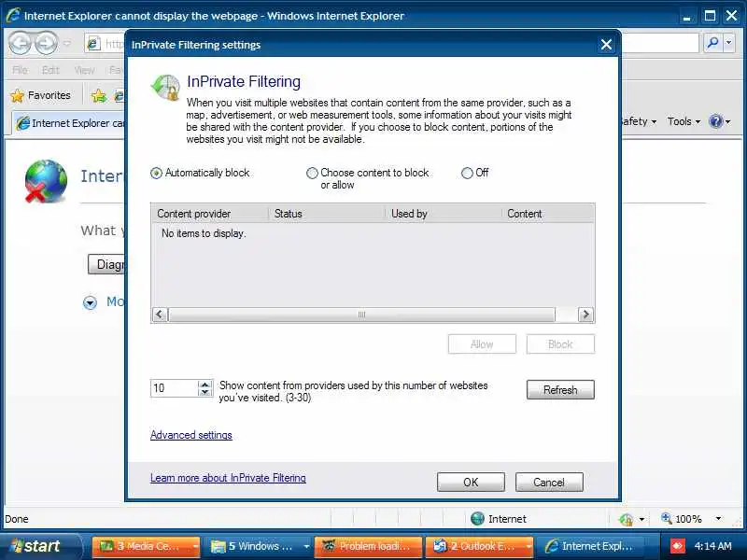747x560 pixels.
Task: Click the address bar page icon
Action: tap(93, 44)
